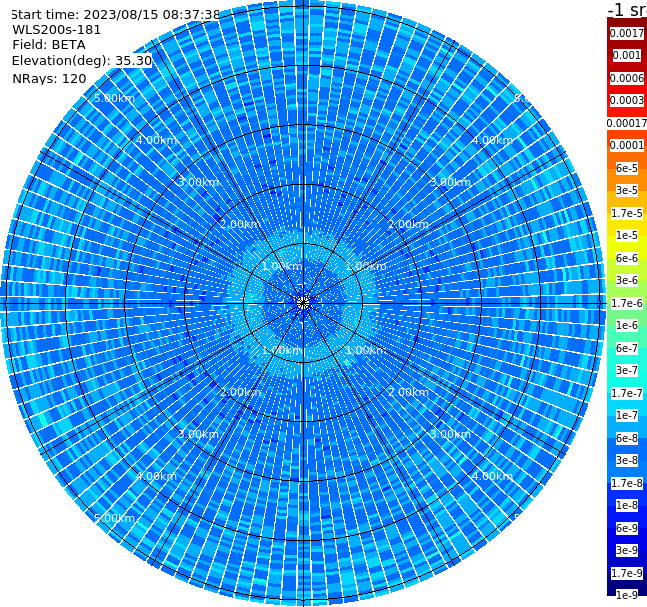Click the 1e-9 bottom colorbar label
The width and height of the screenshot is (647, 607).
point(627,595)
